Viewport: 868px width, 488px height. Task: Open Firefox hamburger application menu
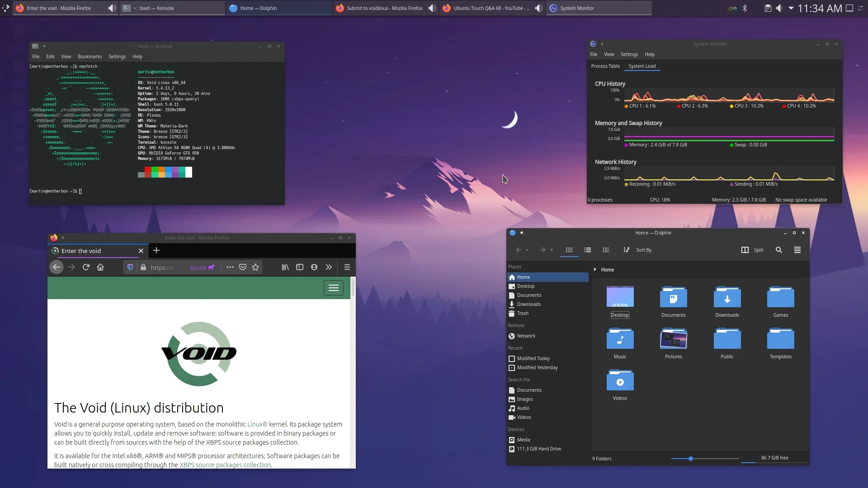(x=347, y=267)
